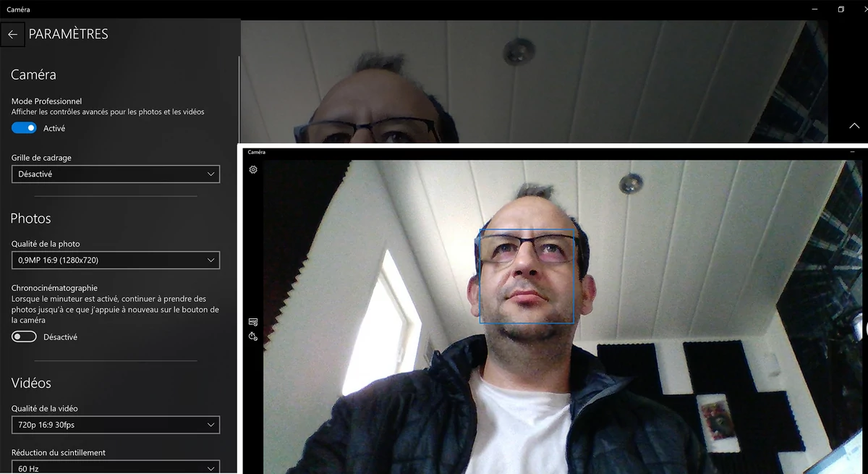Image resolution: width=868 pixels, height=474 pixels.
Task: Click the Vidéos section heading
Action: (x=31, y=383)
